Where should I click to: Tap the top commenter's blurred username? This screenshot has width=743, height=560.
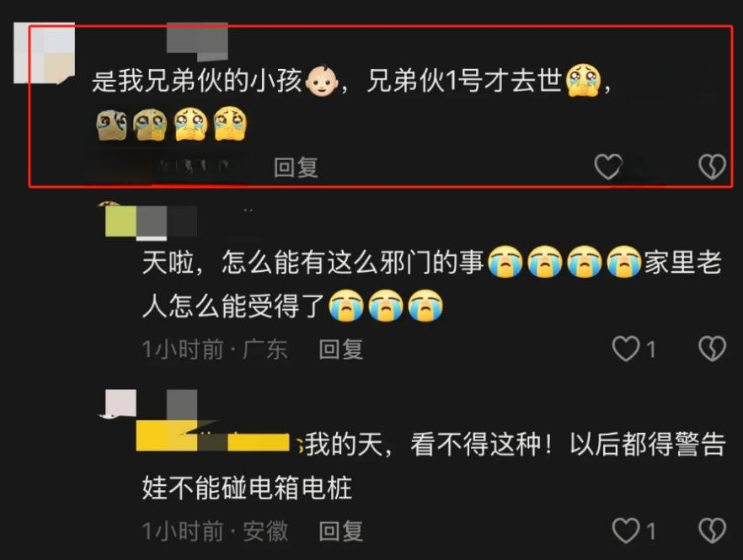click(x=197, y=42)
